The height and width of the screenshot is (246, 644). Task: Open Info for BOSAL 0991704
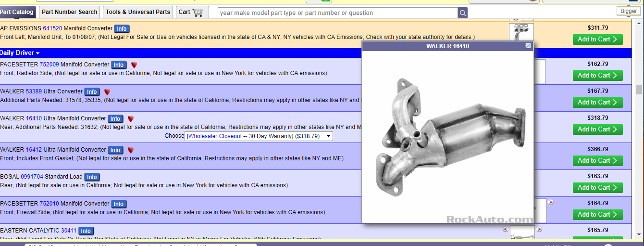(x=92, y=177)
